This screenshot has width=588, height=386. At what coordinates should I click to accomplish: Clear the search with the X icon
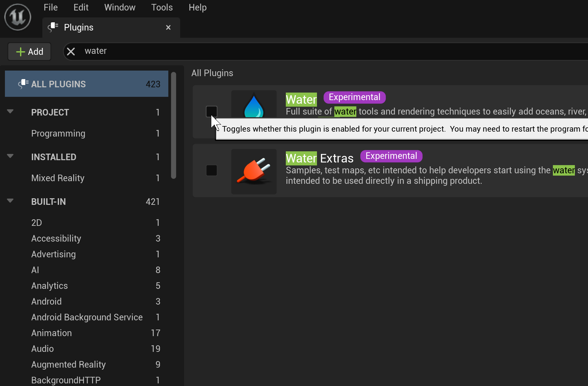pos(71,52)
